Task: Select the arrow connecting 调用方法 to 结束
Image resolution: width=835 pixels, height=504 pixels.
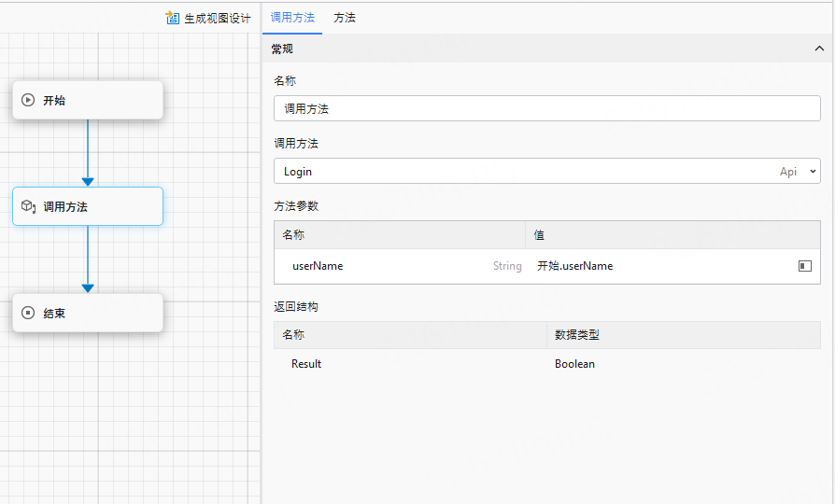Action: click(88, 259)
